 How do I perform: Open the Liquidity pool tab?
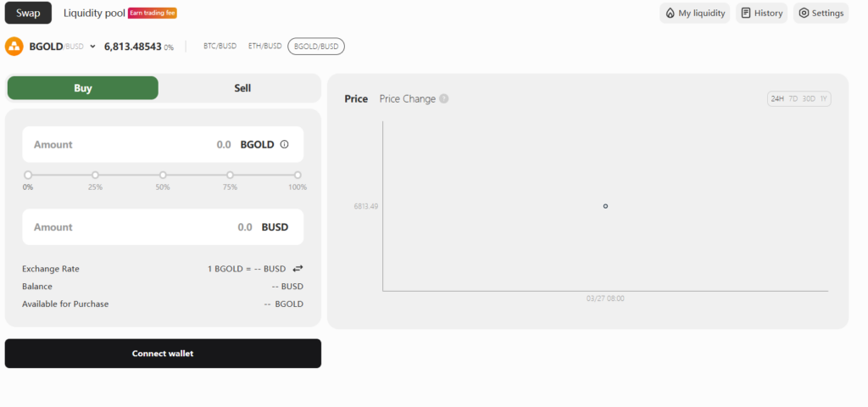click(x=93, y=13)
